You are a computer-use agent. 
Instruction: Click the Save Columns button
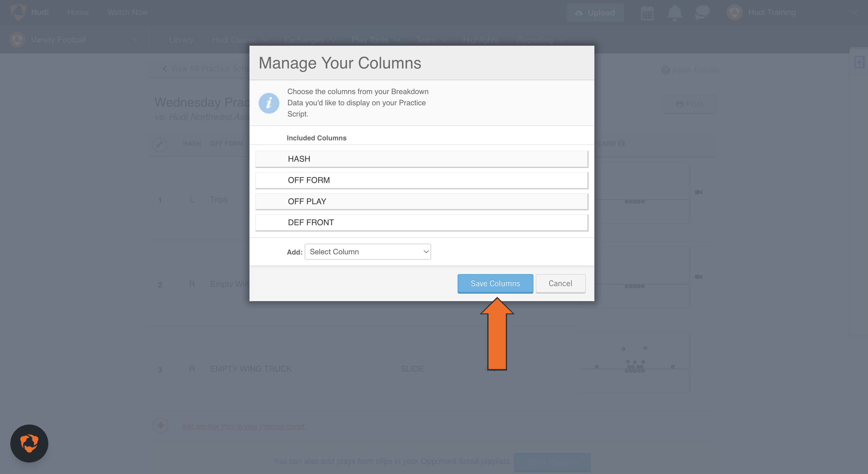(x=495, y=284)
